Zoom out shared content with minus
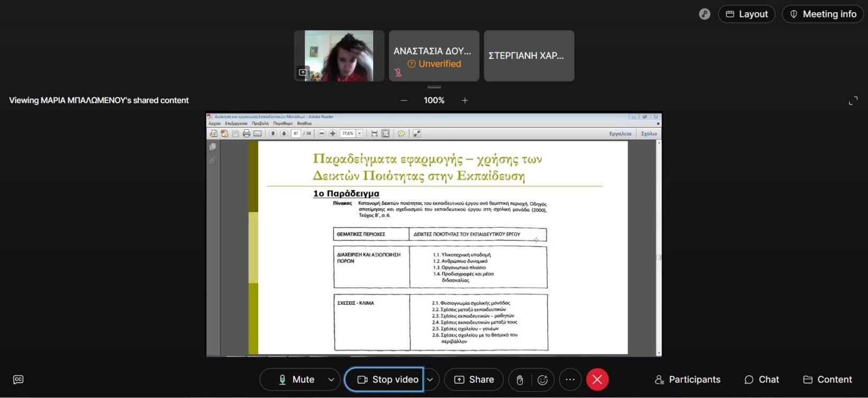The image size is (868, 398). (x=404, y=101)
